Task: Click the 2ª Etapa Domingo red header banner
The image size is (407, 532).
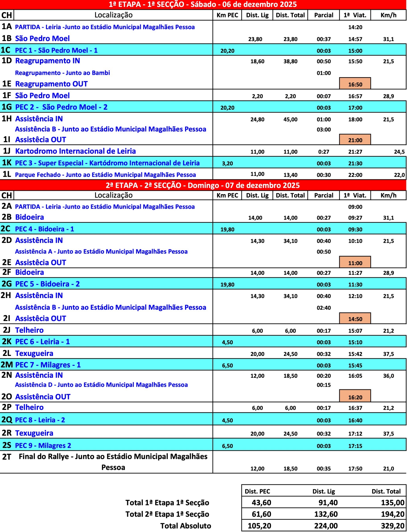Action: pos(203,185)
